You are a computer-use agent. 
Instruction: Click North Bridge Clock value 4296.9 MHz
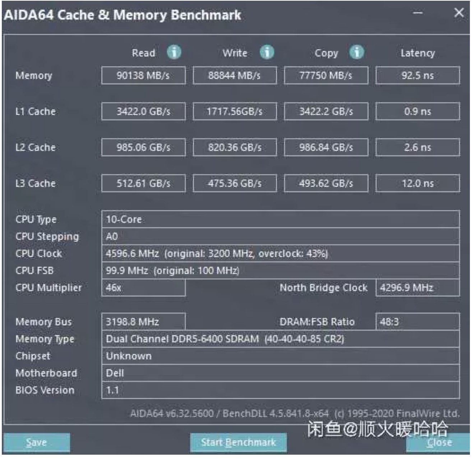[x=417, y=288]
